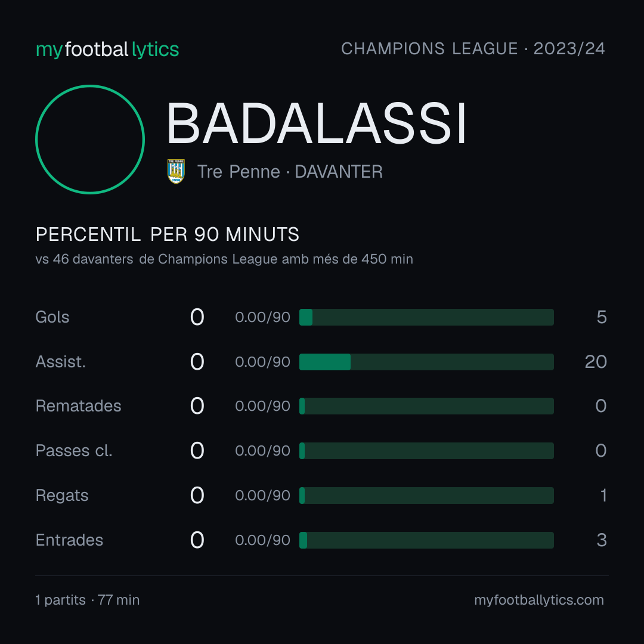Click the 1 partits 77 min footer text

tap(88, 600)
